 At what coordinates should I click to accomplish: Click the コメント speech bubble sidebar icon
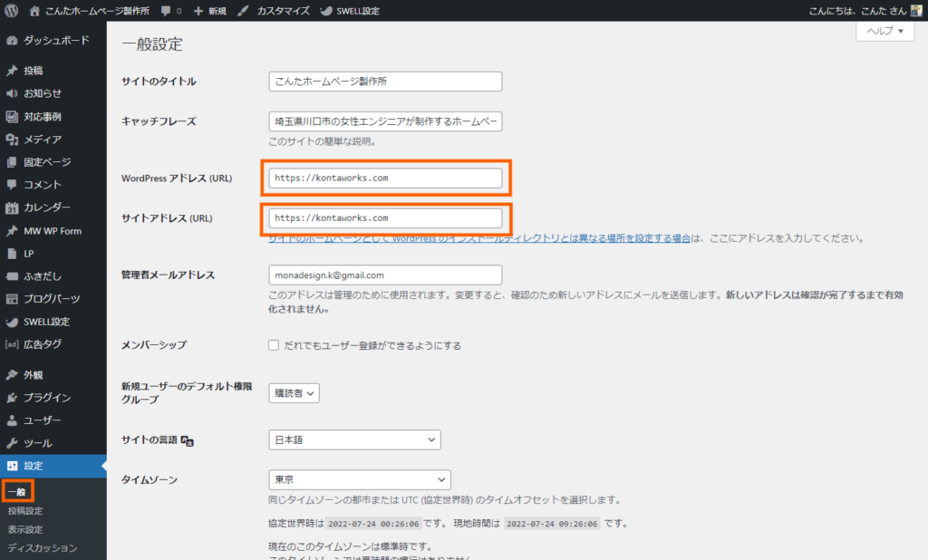point(12,185)
